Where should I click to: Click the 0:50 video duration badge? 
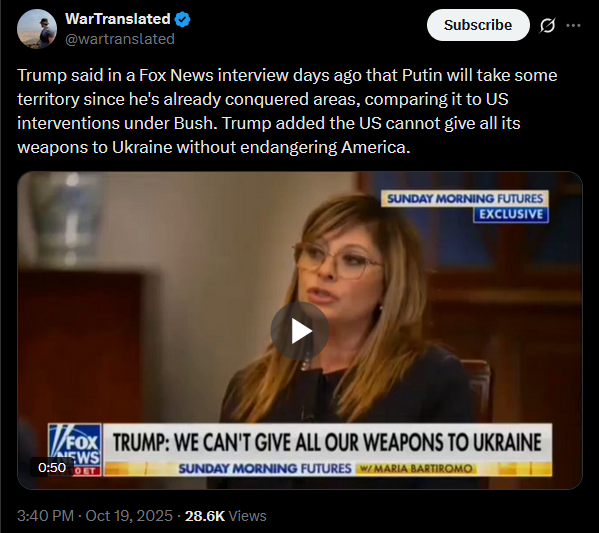(52, 467)
